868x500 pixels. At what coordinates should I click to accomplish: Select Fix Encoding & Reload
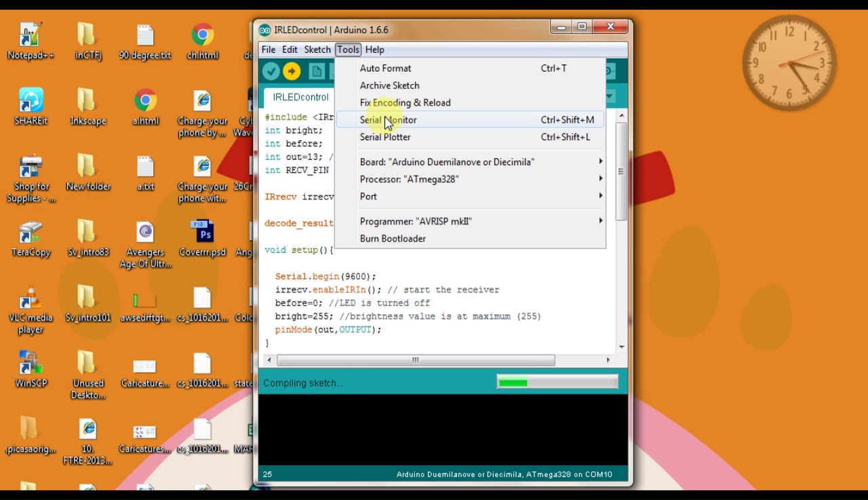tap(471, 103)
